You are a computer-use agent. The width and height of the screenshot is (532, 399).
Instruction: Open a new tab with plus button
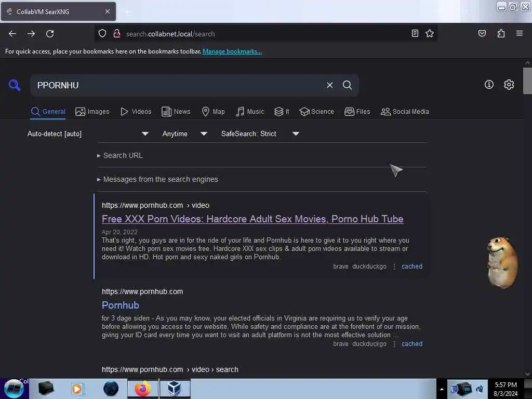point(127,11)
